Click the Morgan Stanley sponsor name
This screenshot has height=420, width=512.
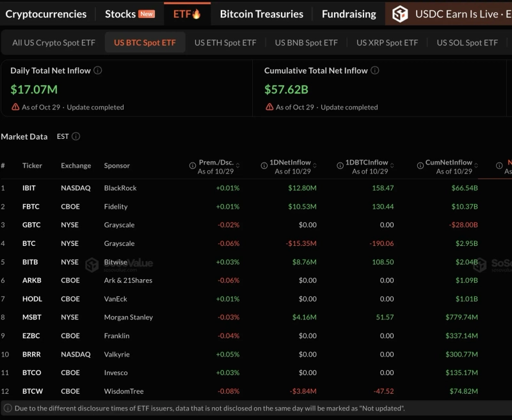pos(129,317)
